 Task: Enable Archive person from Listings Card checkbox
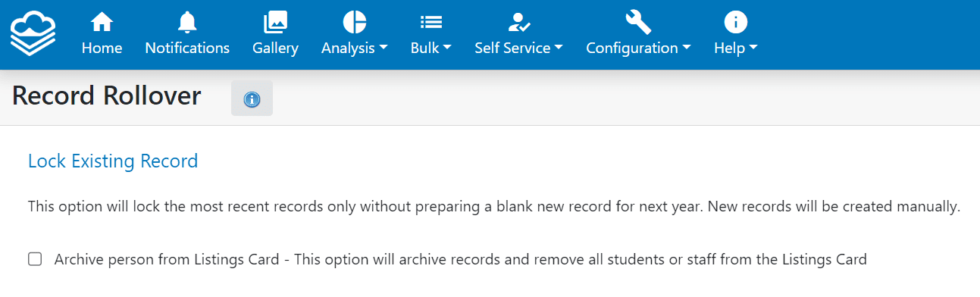click(x=35, y=259)
